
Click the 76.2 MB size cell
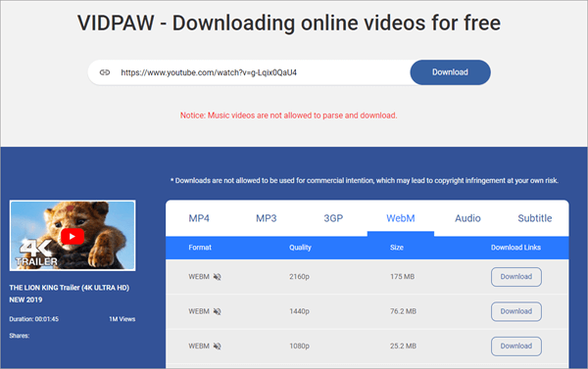coord(403,311)
